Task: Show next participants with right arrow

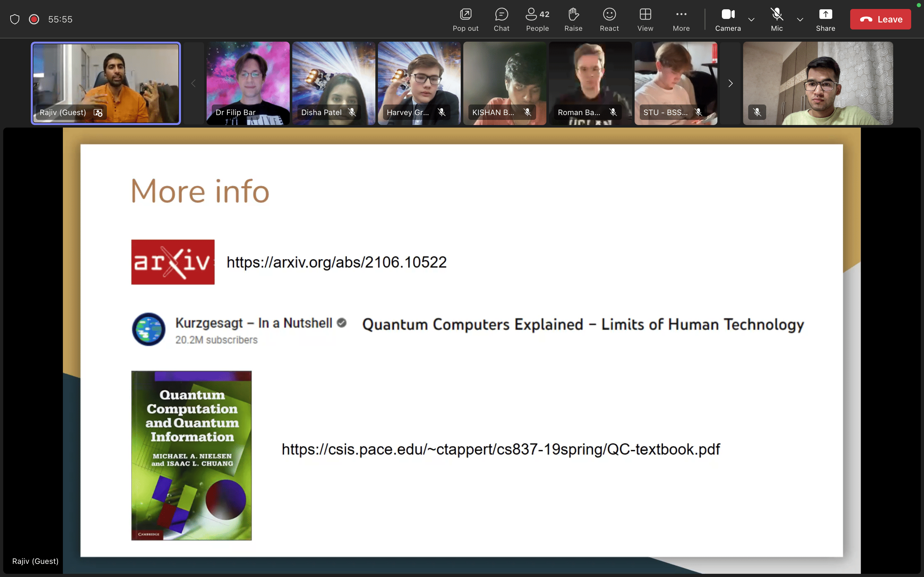Action: (730, 83)
